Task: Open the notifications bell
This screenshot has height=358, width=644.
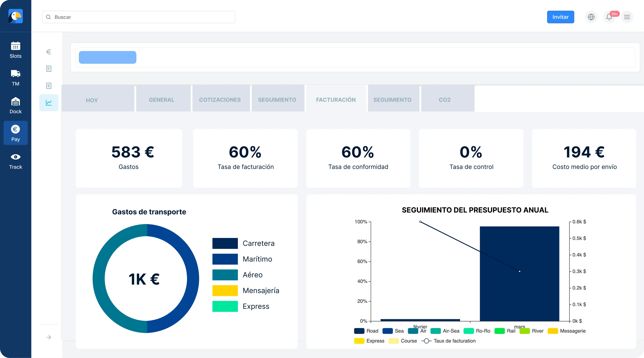Action: point(609,17)
